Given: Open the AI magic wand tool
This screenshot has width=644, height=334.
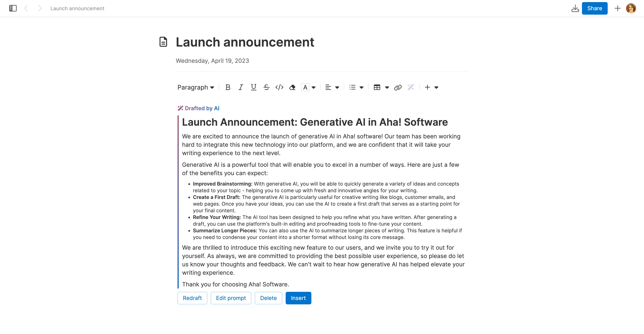Looking at the screenshot, I should (x=411, y=87).
